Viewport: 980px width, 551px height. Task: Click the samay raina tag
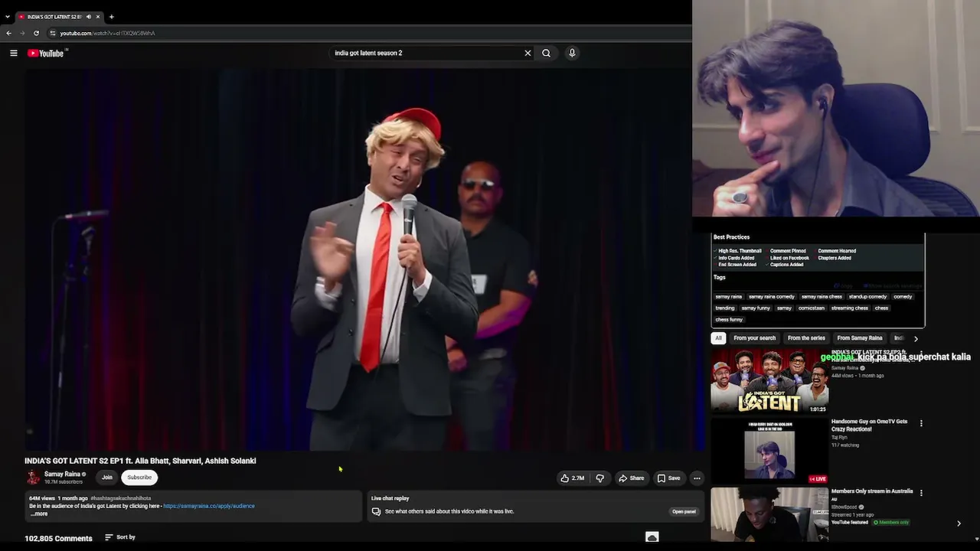(x=729, y=297)
